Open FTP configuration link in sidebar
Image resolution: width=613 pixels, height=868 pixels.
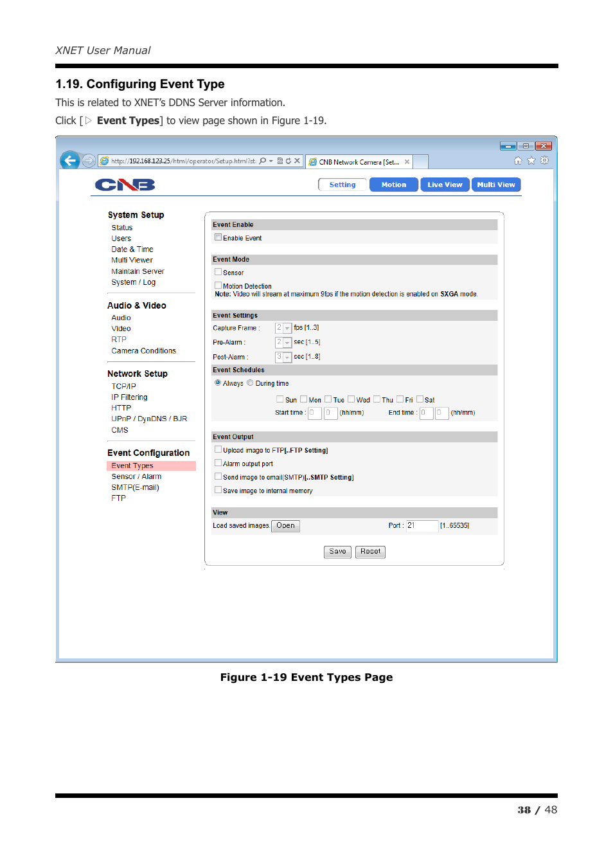click(x=118, y=498)
